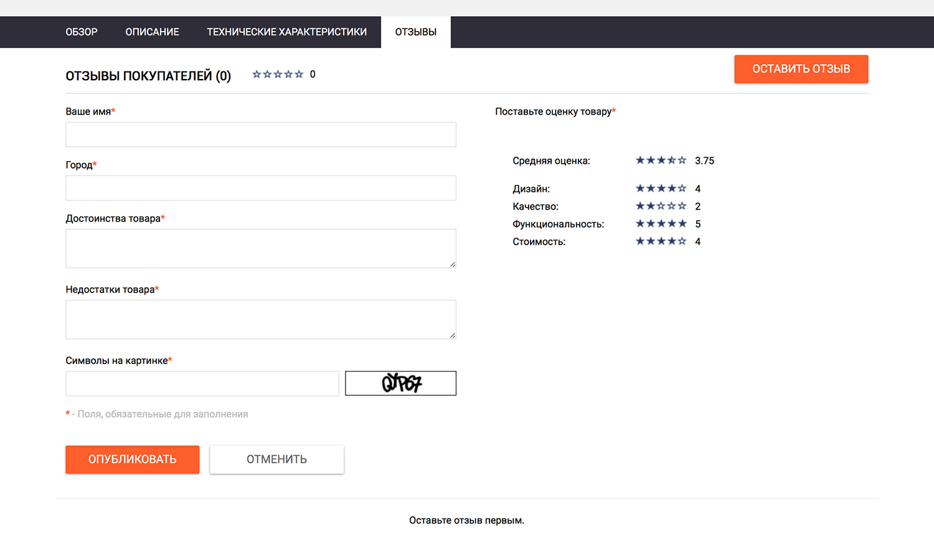Submit the review with the Опубликовать button
Screen dimensions: 934x560
coord(132,459)
